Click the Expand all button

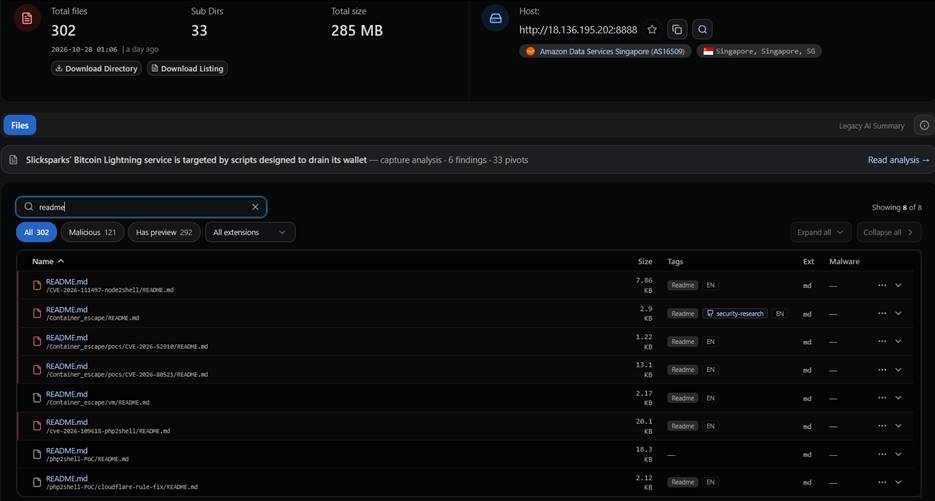point(821,232)
